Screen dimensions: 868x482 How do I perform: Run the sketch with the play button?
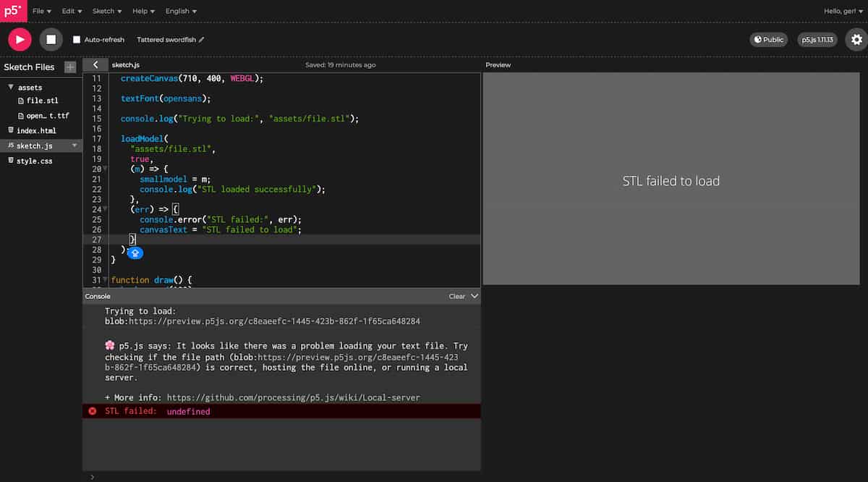pyautogui.click(x=20, y=39)
